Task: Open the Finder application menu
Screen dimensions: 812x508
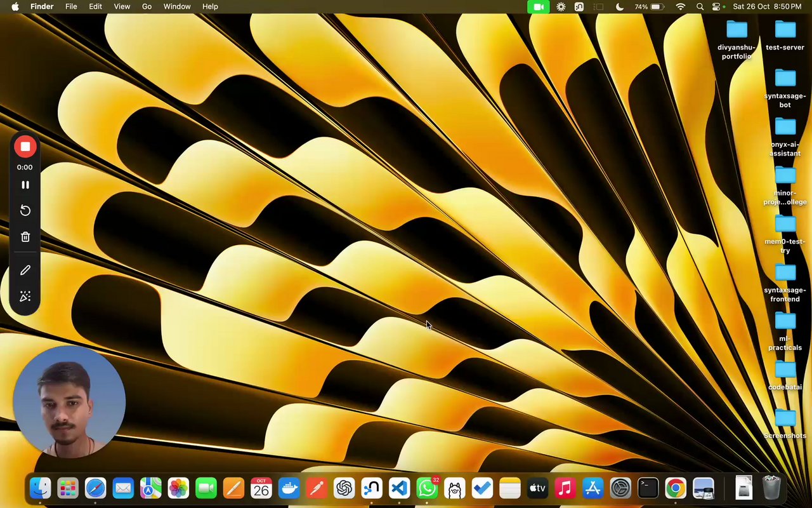Action: coord(42,6)
